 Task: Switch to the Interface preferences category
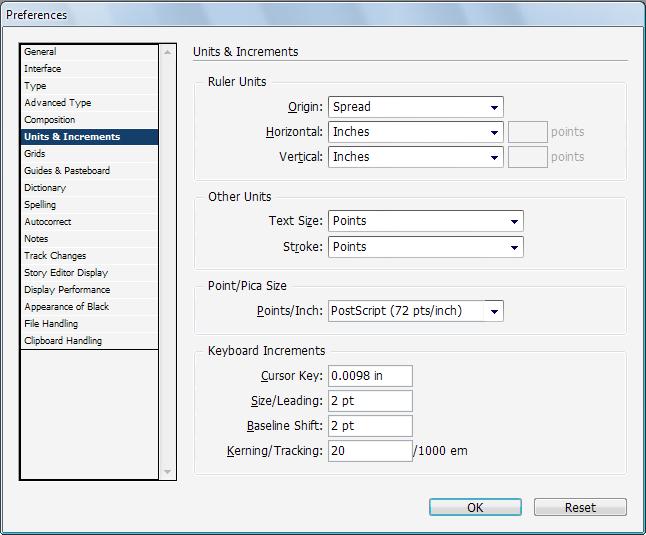89,69
